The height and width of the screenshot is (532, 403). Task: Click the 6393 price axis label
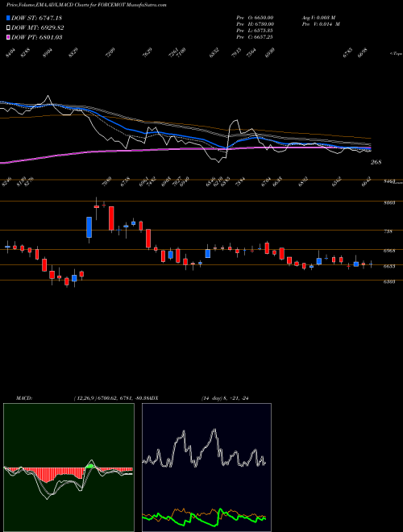389,282
